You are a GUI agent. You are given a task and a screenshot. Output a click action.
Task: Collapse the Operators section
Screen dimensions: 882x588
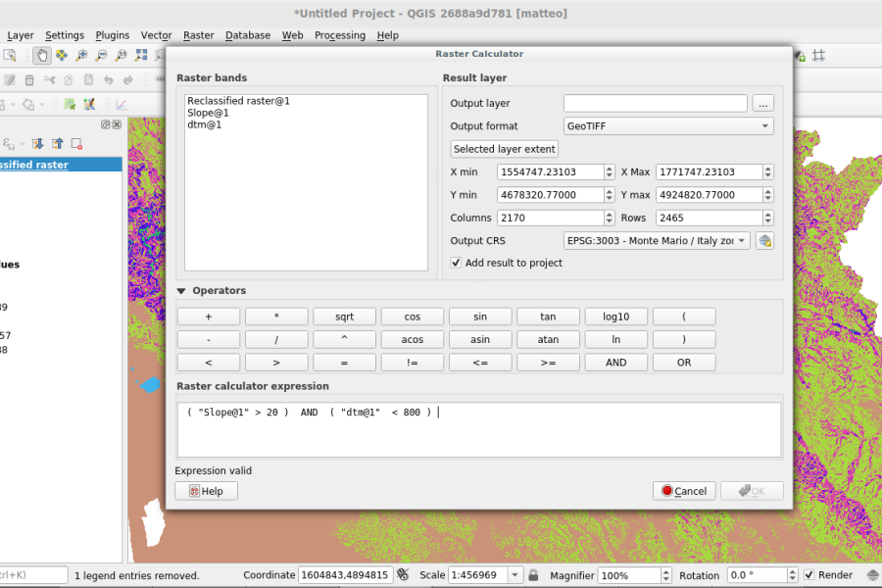click(x=182, y=290)
